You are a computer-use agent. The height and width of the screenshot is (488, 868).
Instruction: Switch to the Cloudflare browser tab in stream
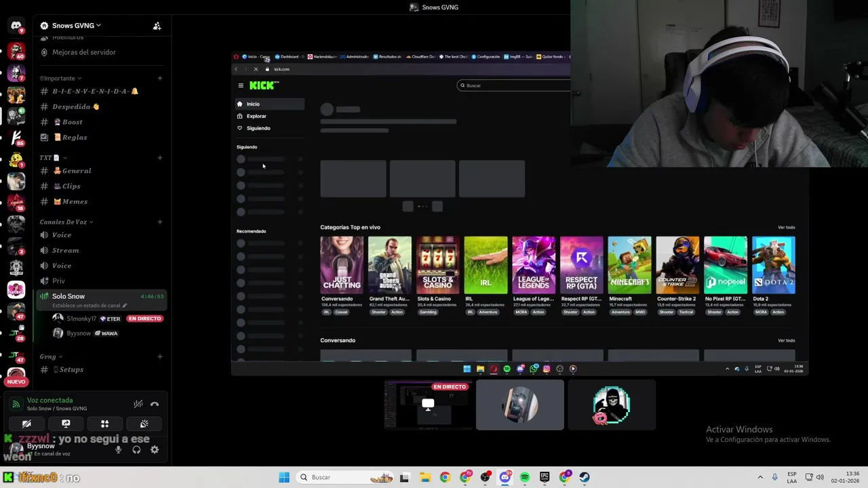(x=420, y=57)
